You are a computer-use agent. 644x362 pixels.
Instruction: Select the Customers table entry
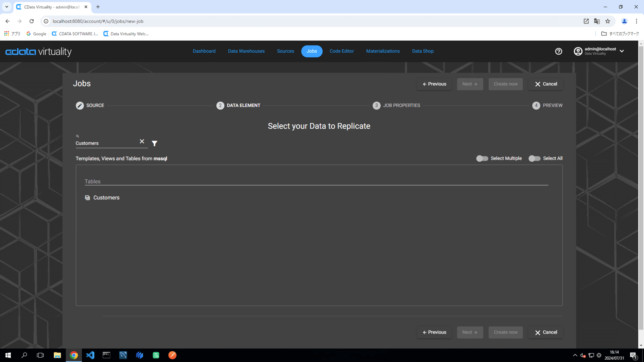(x=106, y=198)
